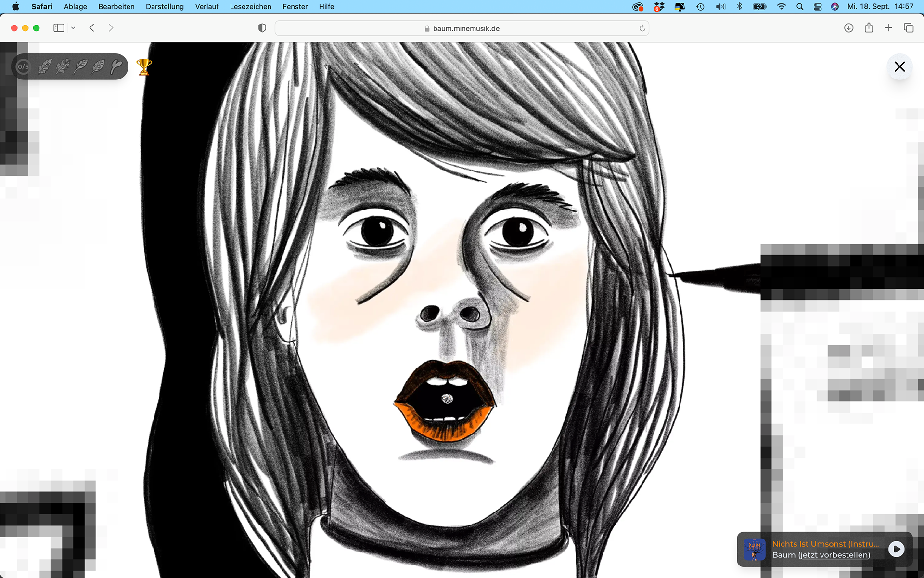Image resolution: width=924 pixels, height=578 pixels.
Task: Open the Safari share menu
Action: 869,28
